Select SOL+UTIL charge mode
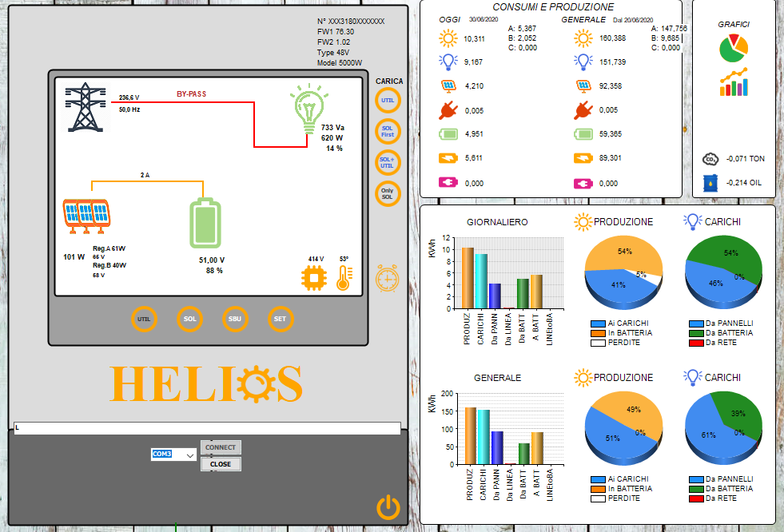This screenshot has height=532, width=784. (388, 162)
